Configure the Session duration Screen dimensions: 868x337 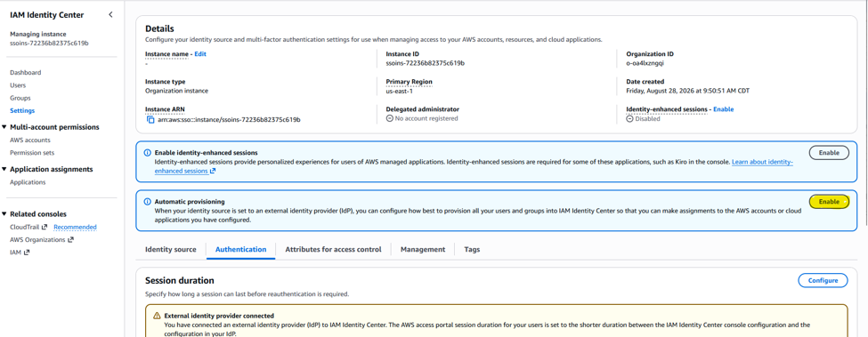coord(823,281)
